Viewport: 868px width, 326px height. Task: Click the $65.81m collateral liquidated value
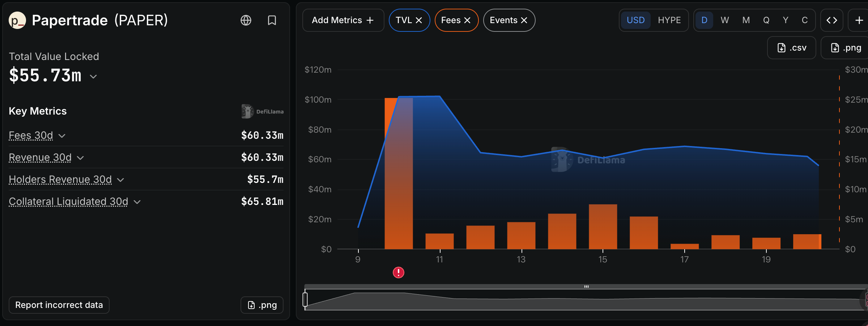262,201
